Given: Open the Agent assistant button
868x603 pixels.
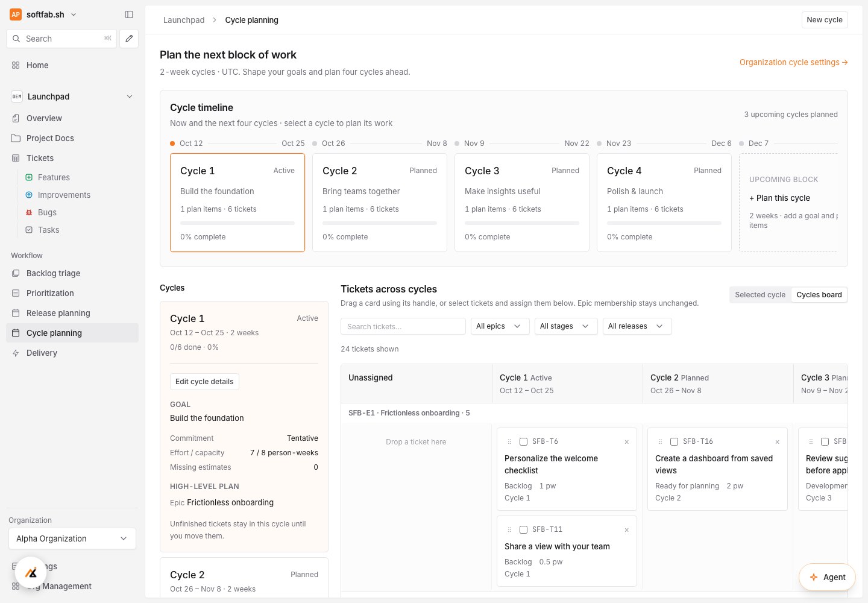Looking at the screenshot, I should coord(827,577).
